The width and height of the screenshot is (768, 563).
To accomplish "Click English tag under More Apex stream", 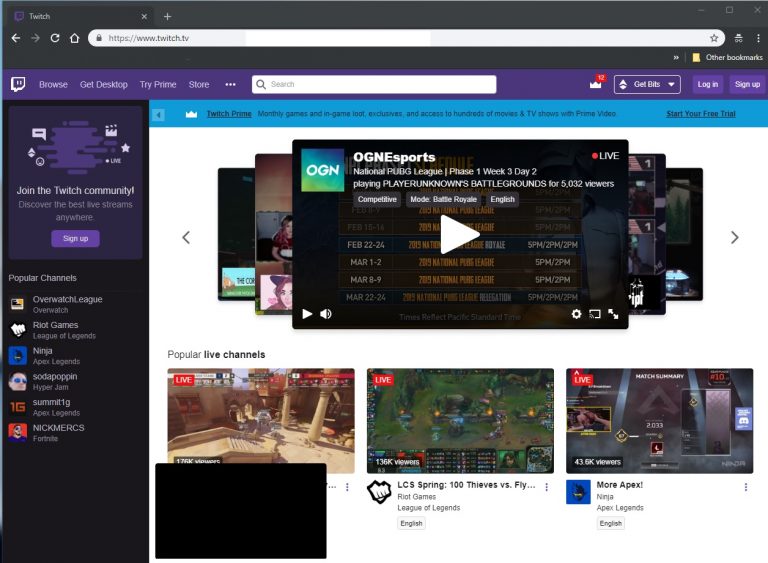I will (610, 523).
